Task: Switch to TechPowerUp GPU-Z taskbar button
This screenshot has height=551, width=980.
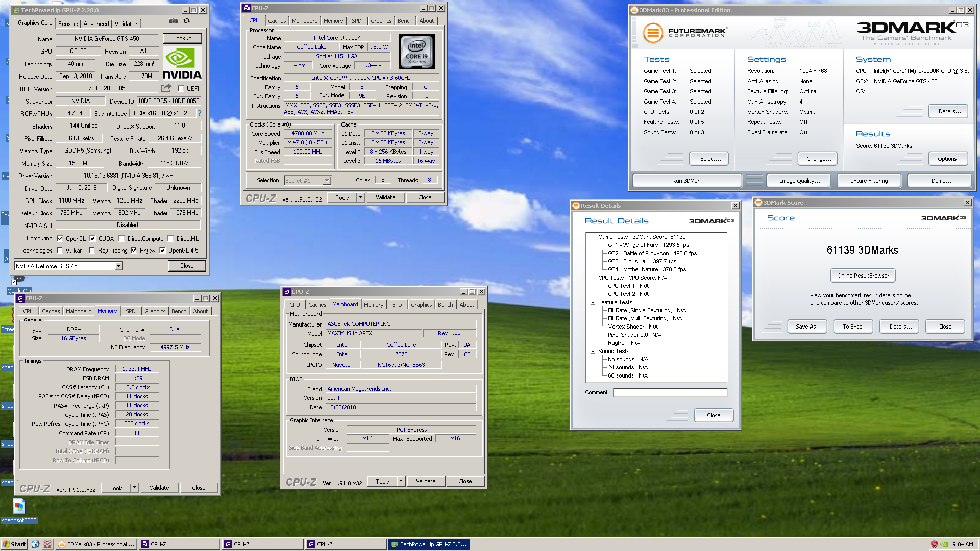Action: pos(429,544)
